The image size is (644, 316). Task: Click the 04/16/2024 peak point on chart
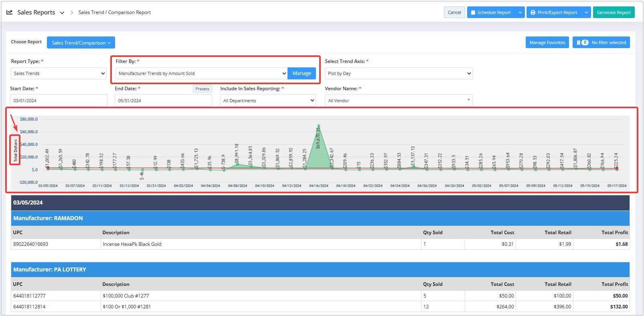click(319, 126)
